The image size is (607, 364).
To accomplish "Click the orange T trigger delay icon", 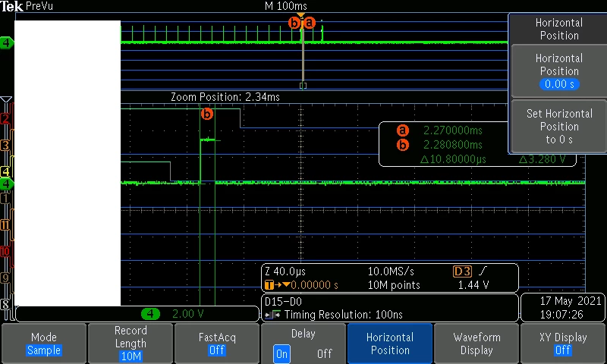I will pyautogui.click(x=269, y=285).
